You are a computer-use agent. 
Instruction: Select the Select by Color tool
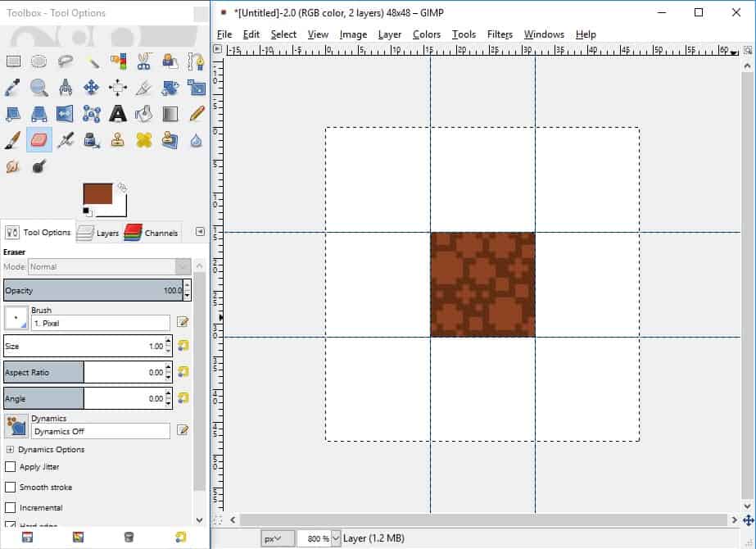tap(118, 61)
